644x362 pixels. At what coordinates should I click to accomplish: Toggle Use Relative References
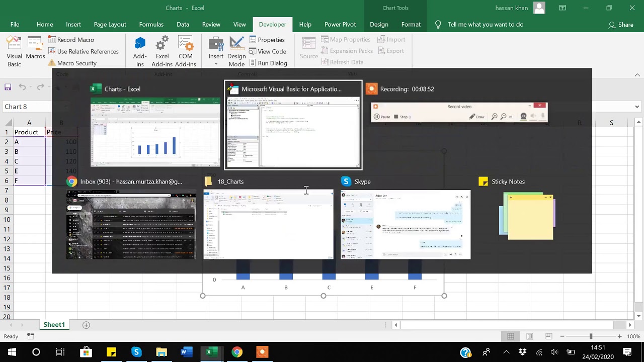click(83, 51)
